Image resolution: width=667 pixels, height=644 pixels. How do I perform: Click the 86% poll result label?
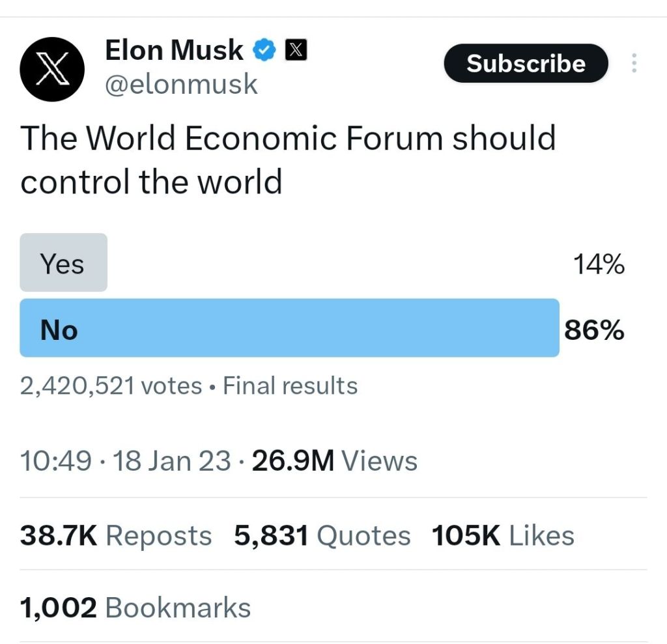coord(594,331)
